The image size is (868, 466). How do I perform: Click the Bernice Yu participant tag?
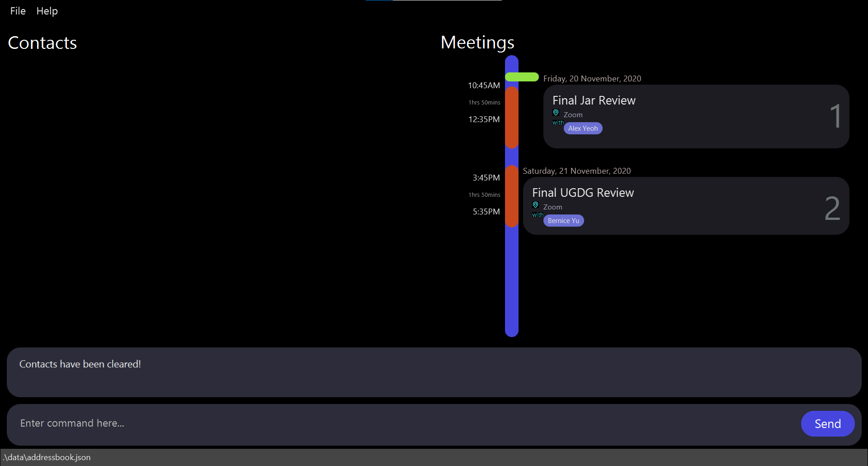563,221
